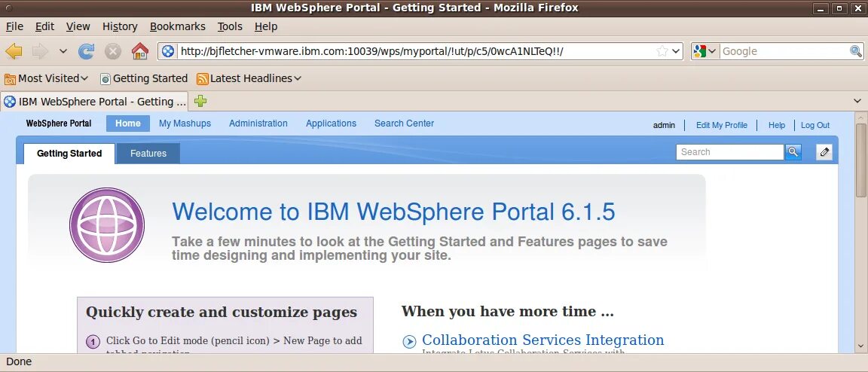This screenshot has width=868, height=372.
Task: Minimize the Firefox window
Action: [821, 8]
